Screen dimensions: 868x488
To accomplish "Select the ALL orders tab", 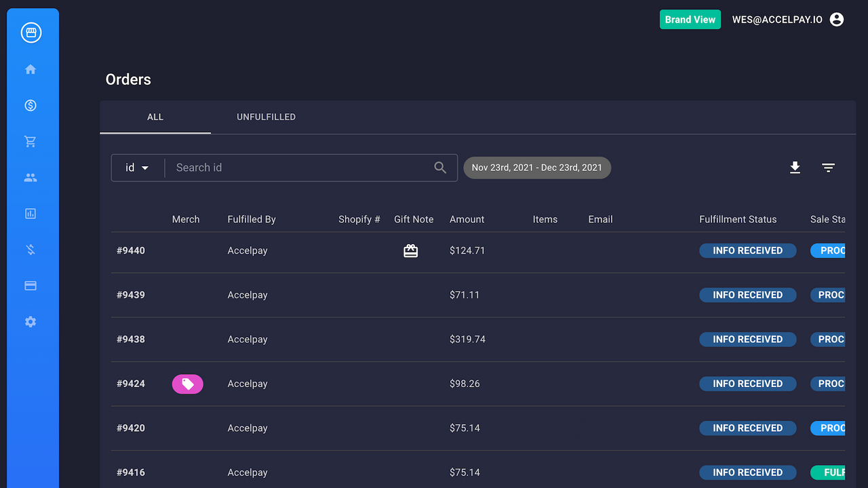I will 155,117.
